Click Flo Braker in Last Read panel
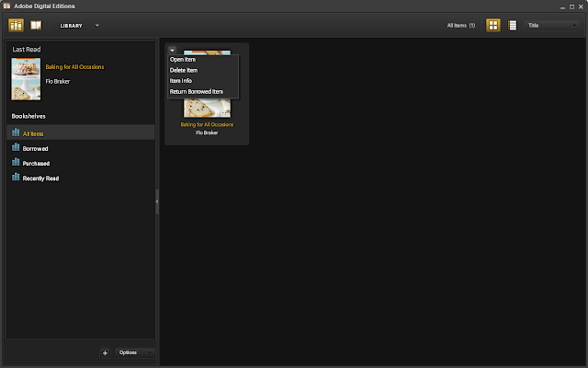Viewport: 588px width, 368px height. pos(58,82)
